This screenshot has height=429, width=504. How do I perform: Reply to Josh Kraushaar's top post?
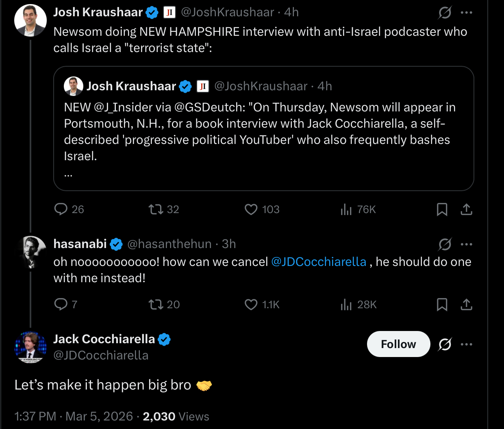click(x=61, y=209)
